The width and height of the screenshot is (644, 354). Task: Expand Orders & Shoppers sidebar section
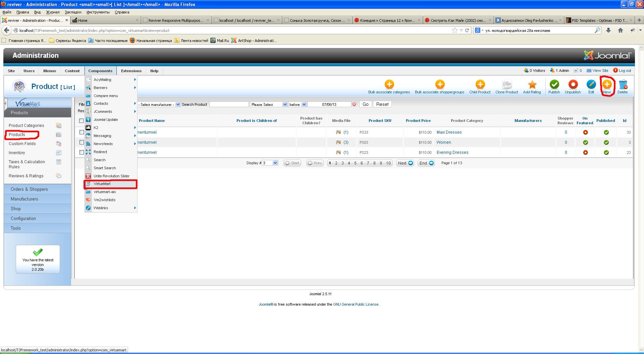38,189
